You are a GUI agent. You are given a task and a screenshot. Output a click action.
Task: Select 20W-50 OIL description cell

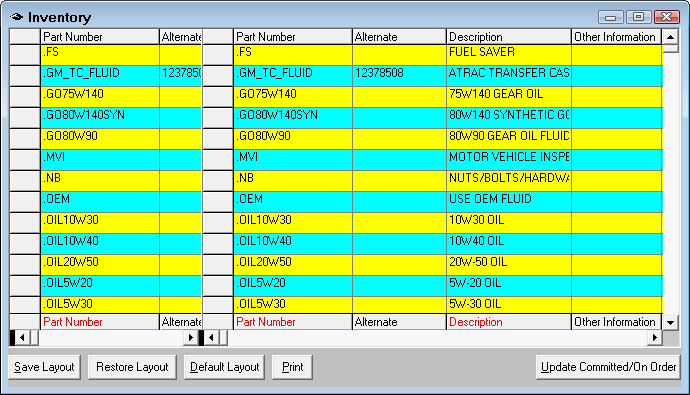click(x=509, y=265)
